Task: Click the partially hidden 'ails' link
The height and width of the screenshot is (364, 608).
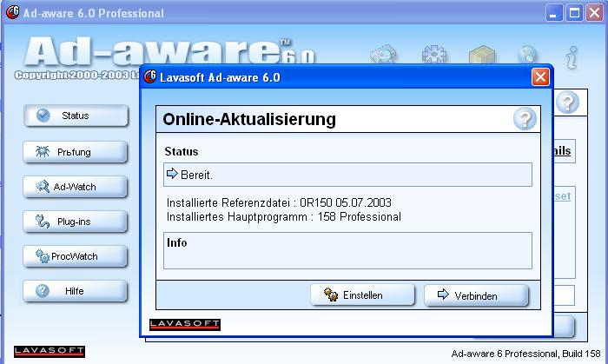Action: tap(562, 151)
